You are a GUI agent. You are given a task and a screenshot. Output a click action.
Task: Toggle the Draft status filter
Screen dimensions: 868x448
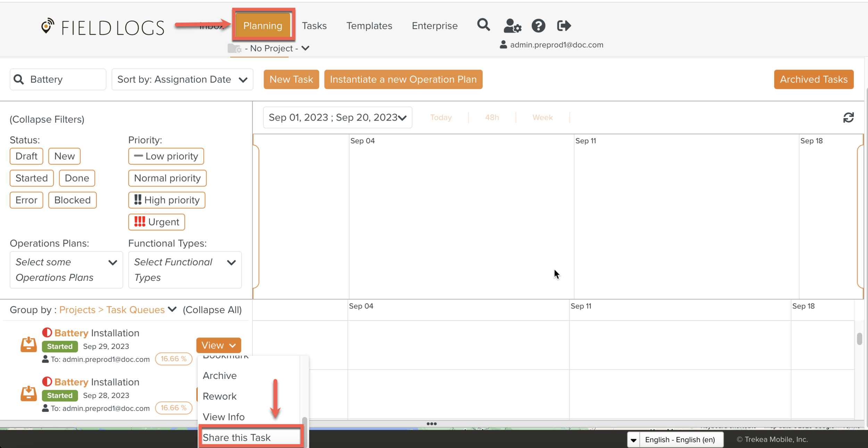(26, 156)
